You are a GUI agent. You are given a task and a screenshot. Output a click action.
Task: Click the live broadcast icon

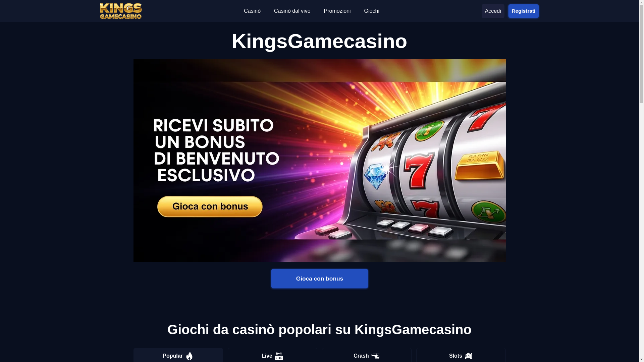click(x=279, y=356)
